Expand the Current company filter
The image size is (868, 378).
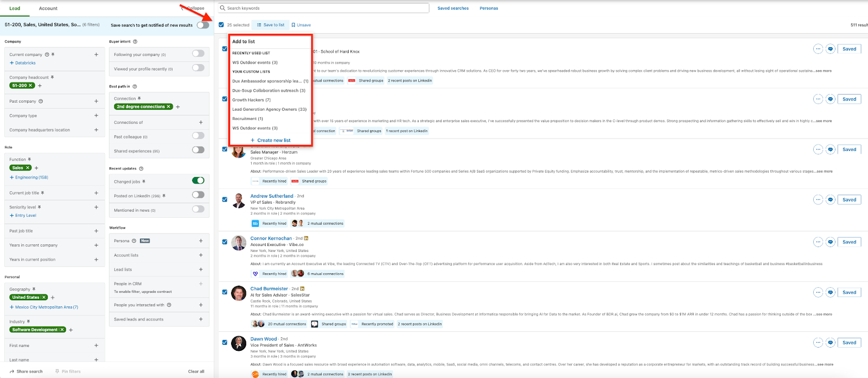[x=96, y=54]
